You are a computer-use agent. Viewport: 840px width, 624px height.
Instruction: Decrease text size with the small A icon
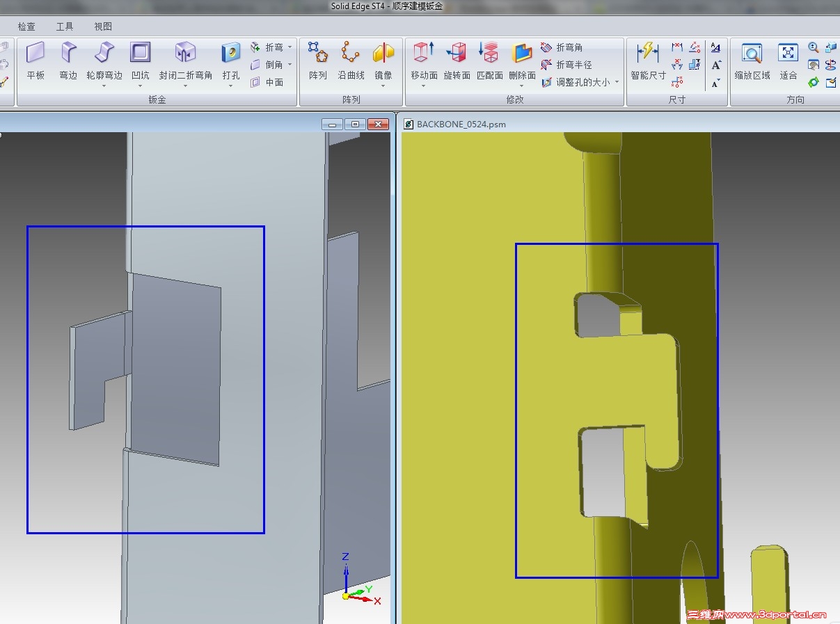[715, 83]
